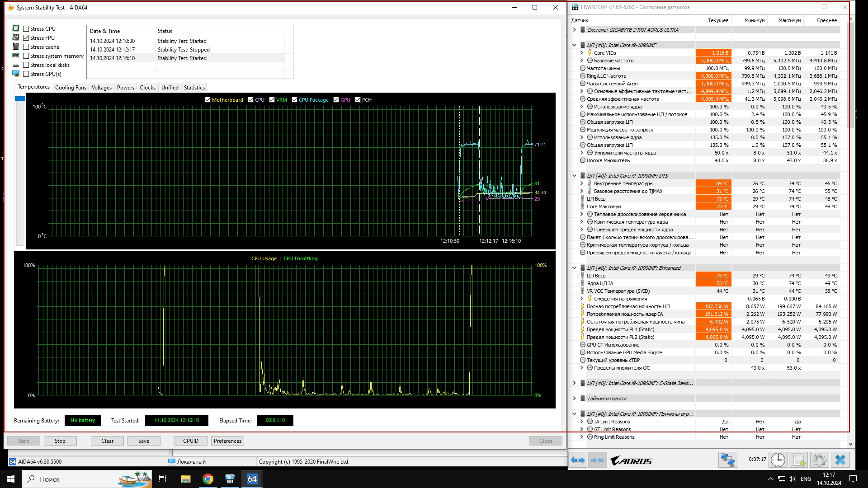Click the expand columns arrows icon in HWiNFO
This screenshot has height=488, width=868.
[578, 460]
